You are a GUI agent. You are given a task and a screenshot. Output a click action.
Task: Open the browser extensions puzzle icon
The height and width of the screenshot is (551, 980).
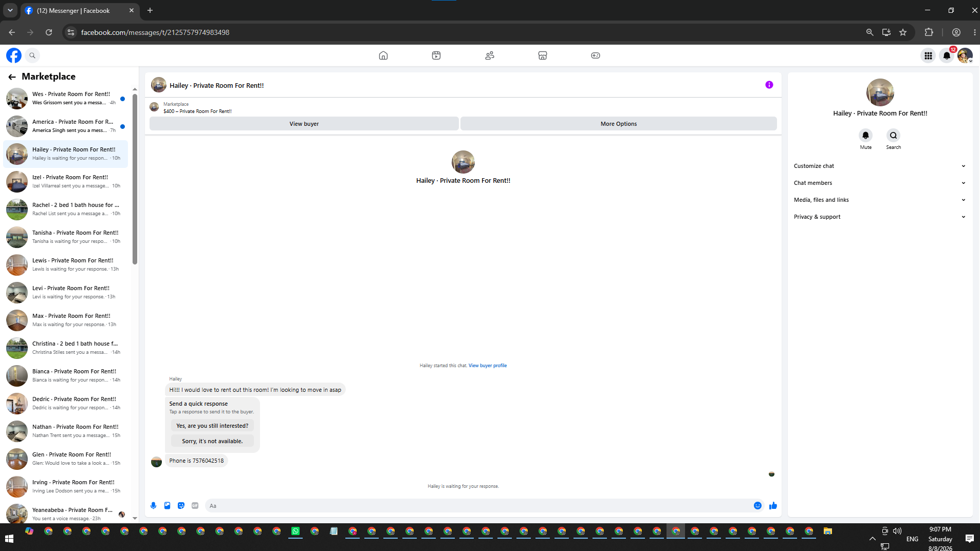coord(929,32)
